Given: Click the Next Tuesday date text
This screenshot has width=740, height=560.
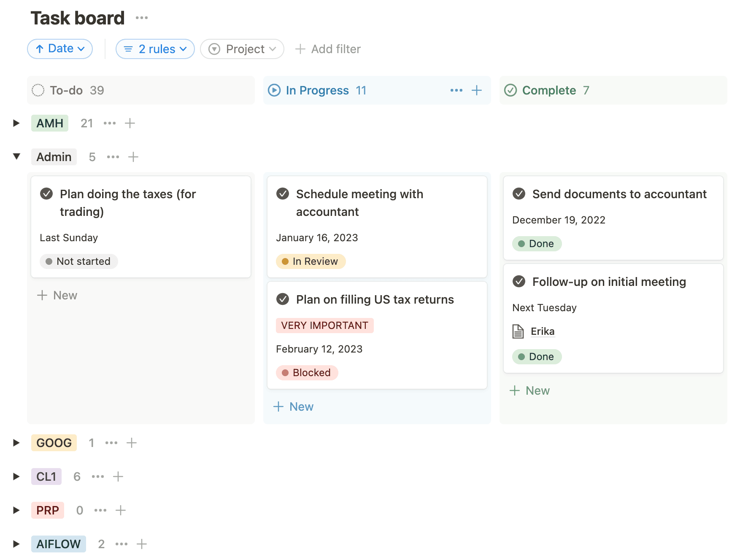Looking at the screenshot, I should (544, 308).
